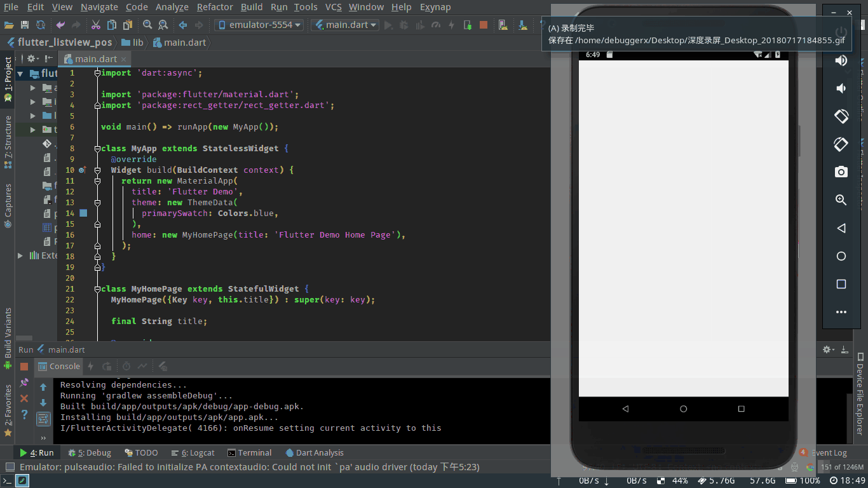Screen dimensions: 868x488
Task: Click the emulator sidebar Overview square
Action: (841, 284)
